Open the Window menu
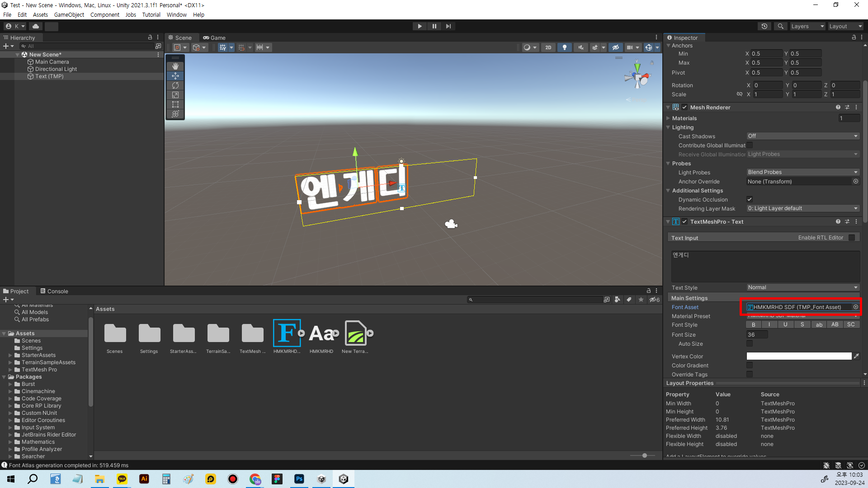Viewport: 868px width, 488px height. tap(176, 14)
